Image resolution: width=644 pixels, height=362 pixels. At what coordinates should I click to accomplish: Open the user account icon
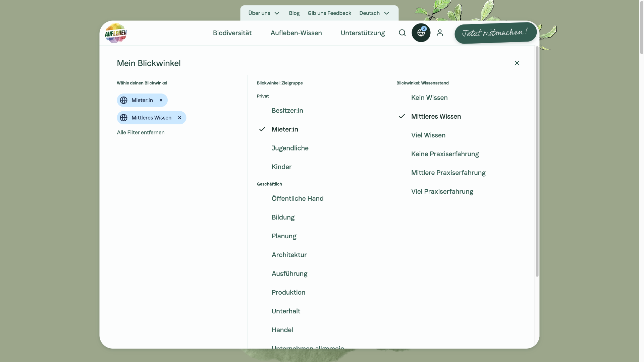(440, 33)
